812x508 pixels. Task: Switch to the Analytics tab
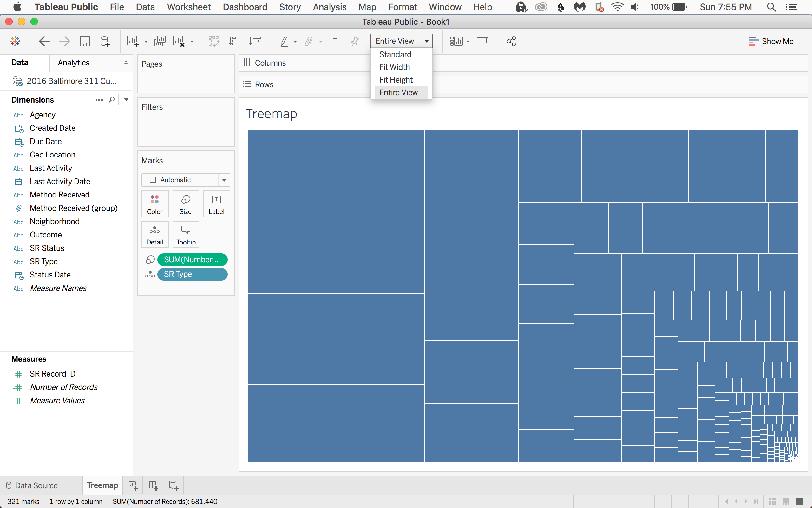pyautogui.click(x=74, y=63)
